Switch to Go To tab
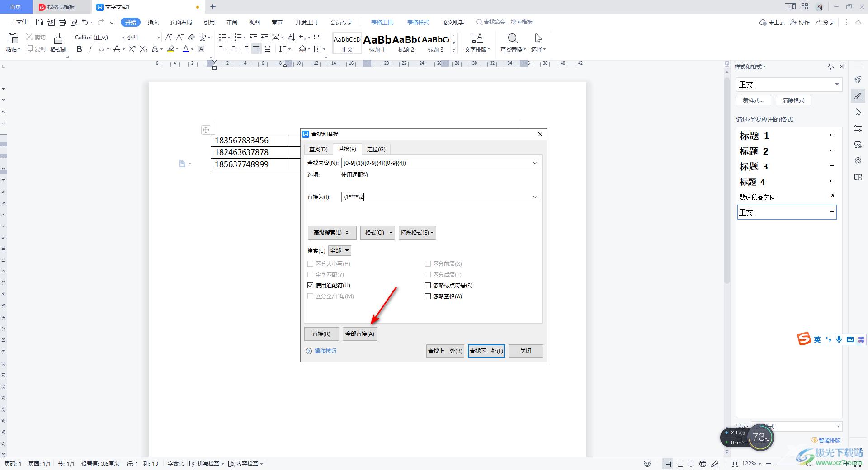The image size is (868, 470). tap(376, 149)
